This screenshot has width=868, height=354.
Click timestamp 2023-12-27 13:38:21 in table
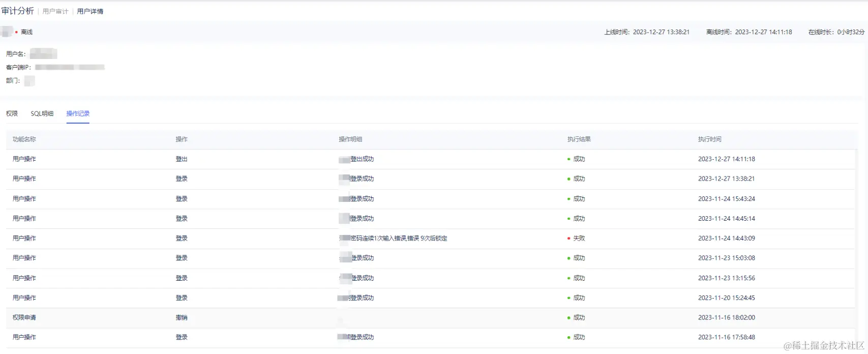[x=727, y=179]
